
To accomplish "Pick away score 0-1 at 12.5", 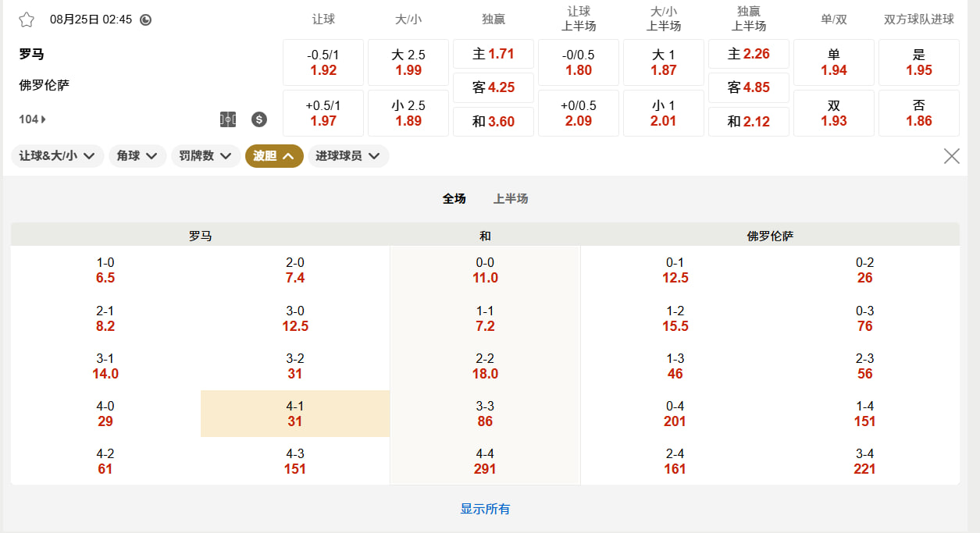I will pos(675,270).
